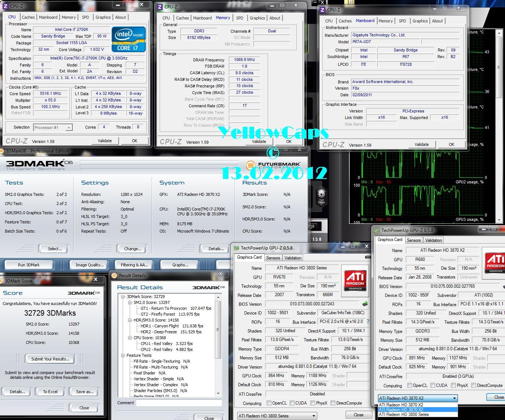
Task: Click Close in the left GPU-Z window
Action: pyautogui.click(x=358, y=415)
